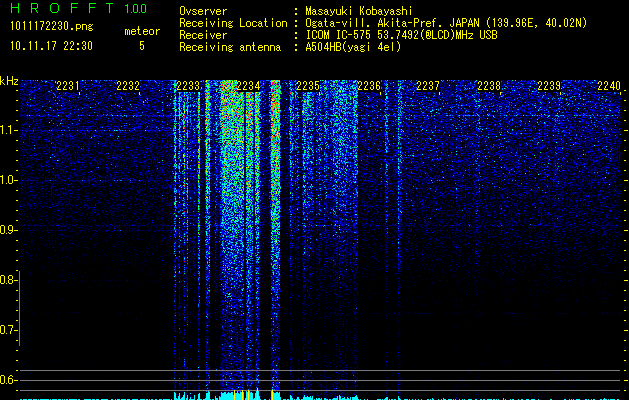The image size is (629, 400).
Task: Click the Ovserver label
Action: coord(203,11)
